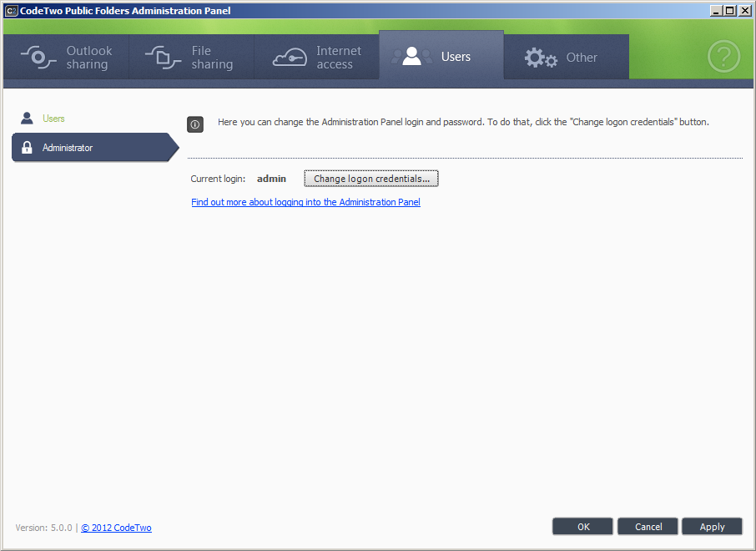The image size is (756, 551).
Task: Click the OK button
Action: 583,527
